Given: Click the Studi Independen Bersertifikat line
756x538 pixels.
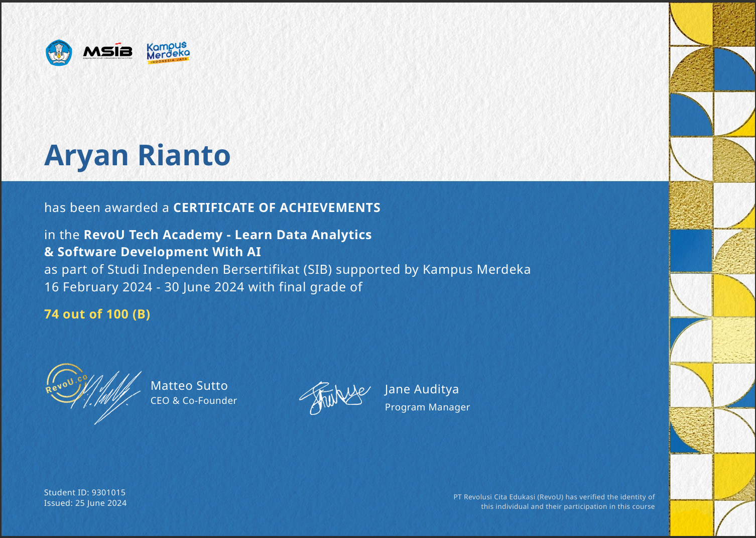Looking at the screenshot, I should click(288, 270).
